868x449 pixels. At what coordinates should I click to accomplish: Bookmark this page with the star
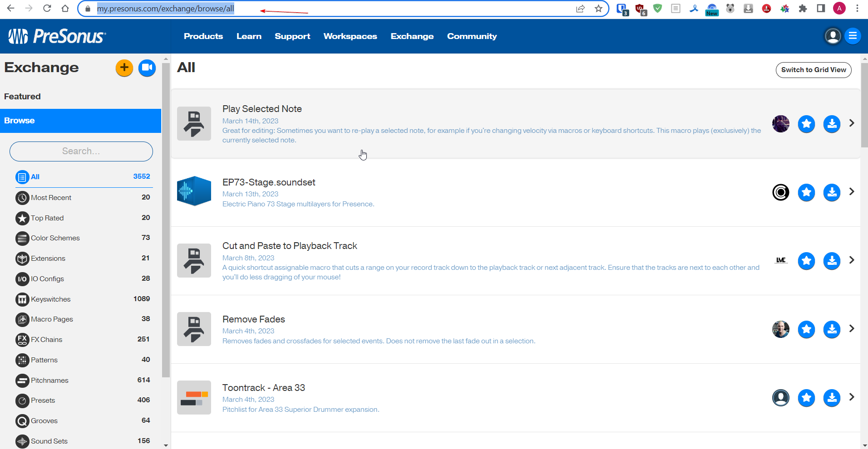[x=598, y=9]
